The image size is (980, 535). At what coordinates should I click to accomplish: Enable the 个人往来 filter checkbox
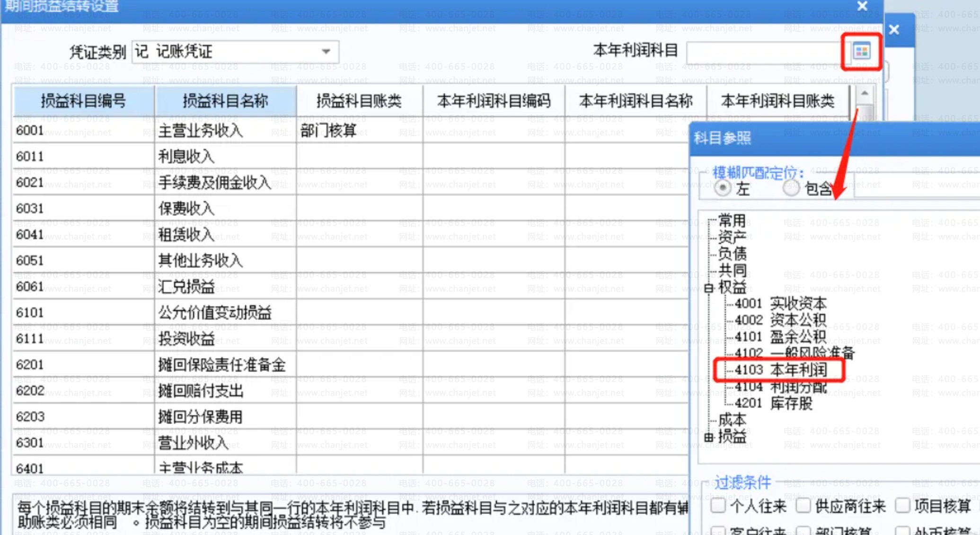pyautogui.click(x=718, y=506)
